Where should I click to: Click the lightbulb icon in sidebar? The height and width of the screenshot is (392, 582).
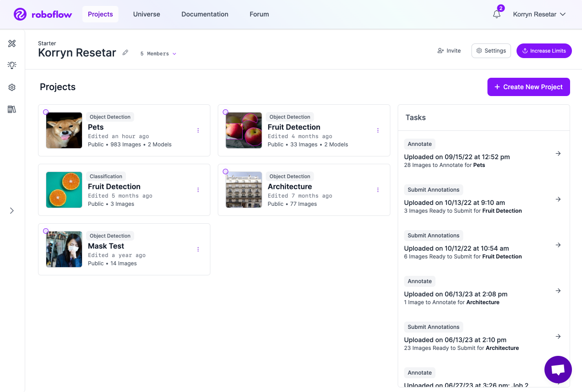click(x=12, y=65)
